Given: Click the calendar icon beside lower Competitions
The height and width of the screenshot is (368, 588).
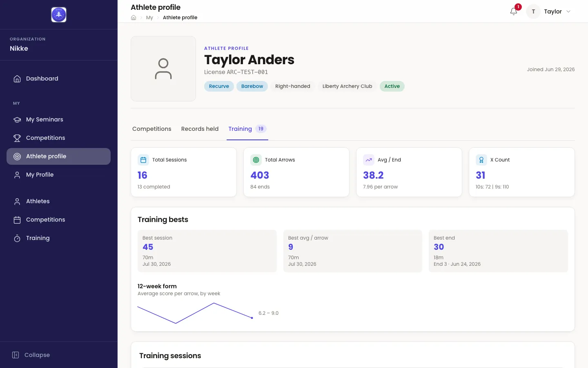Looking at the screenshot, I should coord(17,220).
